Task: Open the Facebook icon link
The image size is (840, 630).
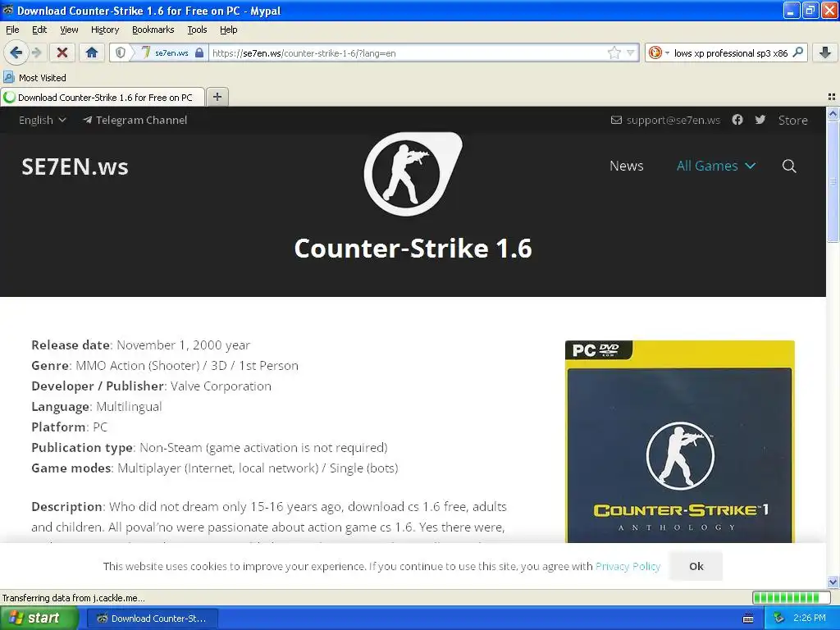Action: coord(737,120)
